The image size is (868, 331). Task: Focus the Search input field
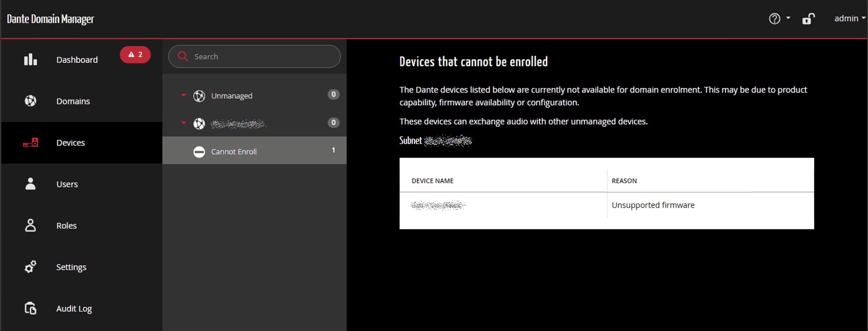[254, 57]
